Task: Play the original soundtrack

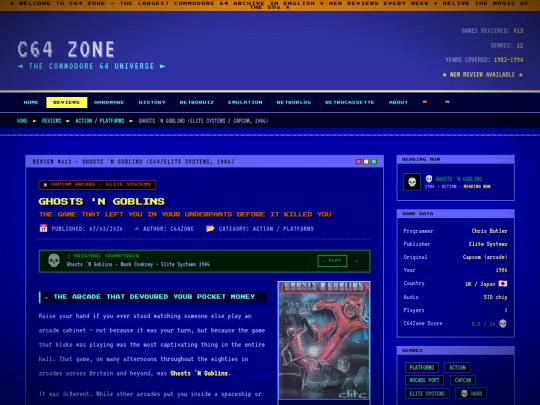Action: pos(332,261)
